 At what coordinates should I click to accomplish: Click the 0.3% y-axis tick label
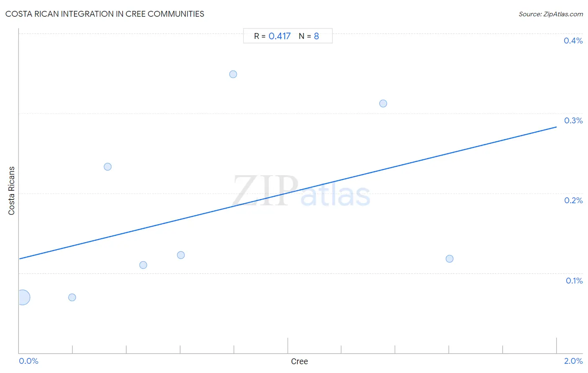tap(573, 120)
